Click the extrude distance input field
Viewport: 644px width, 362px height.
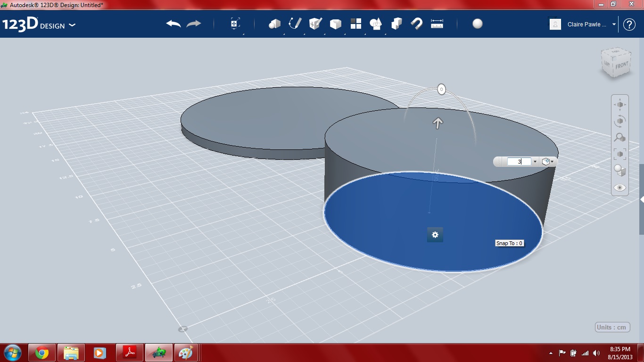(519, 162)
